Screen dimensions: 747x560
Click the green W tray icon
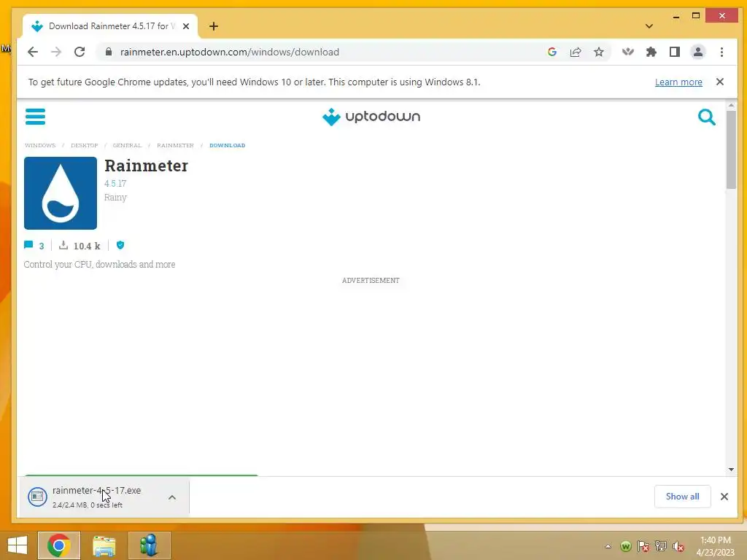coord(625,546)
